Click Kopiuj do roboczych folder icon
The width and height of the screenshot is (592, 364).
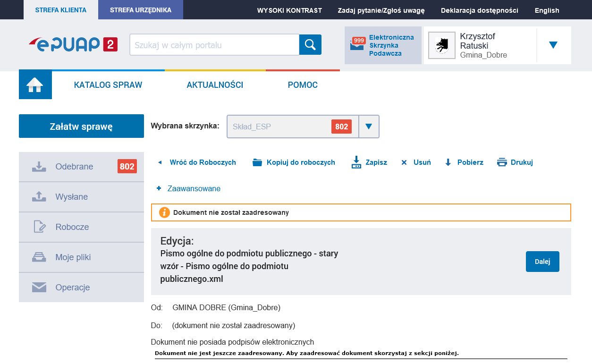257,162
